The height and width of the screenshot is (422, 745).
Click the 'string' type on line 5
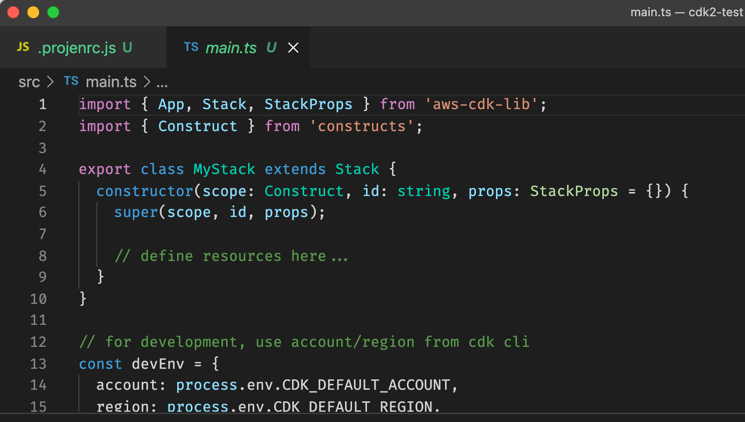pos(424,192)
